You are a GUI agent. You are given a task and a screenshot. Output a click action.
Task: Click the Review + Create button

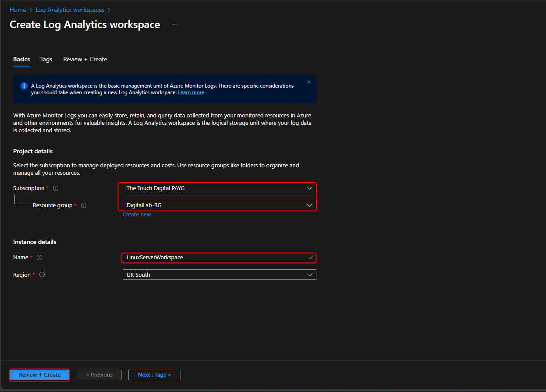pyautogui.click(x=39, y=375)
